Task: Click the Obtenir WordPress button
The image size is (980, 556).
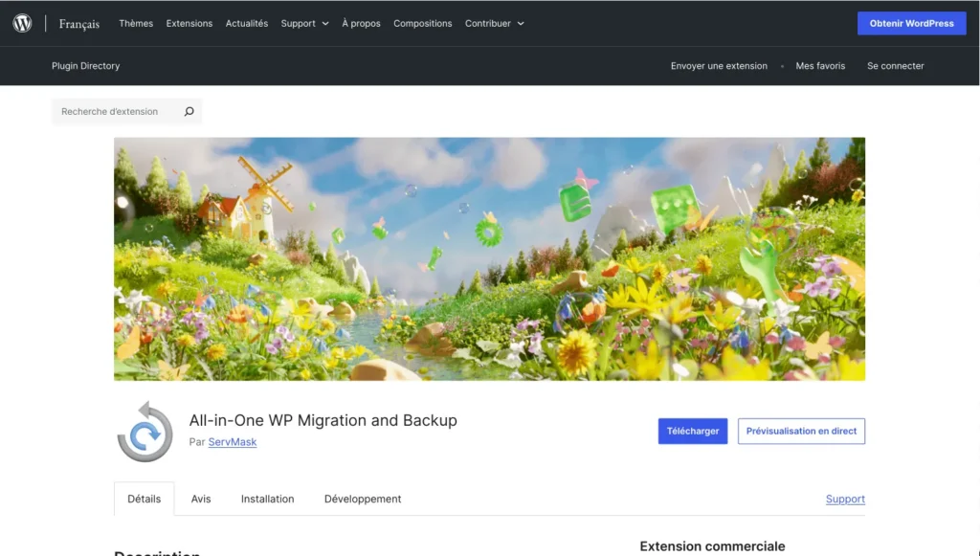Action: tap(911, 23)
